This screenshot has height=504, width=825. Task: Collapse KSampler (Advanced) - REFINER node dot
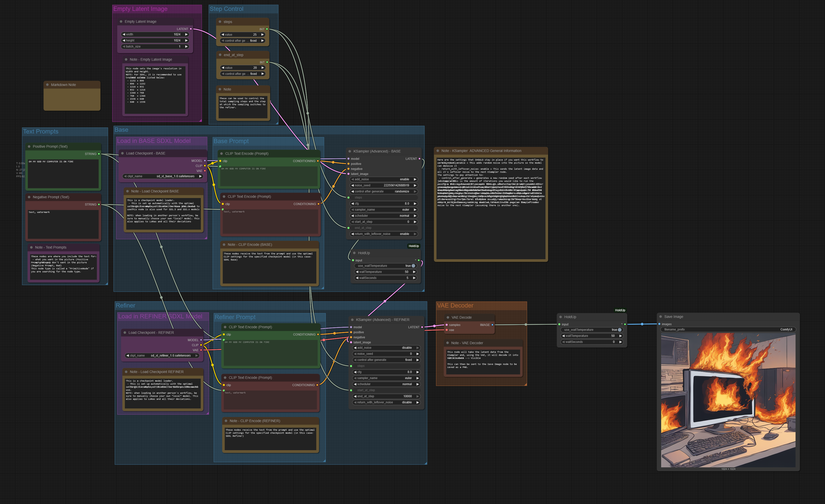[x=352, y=319]
